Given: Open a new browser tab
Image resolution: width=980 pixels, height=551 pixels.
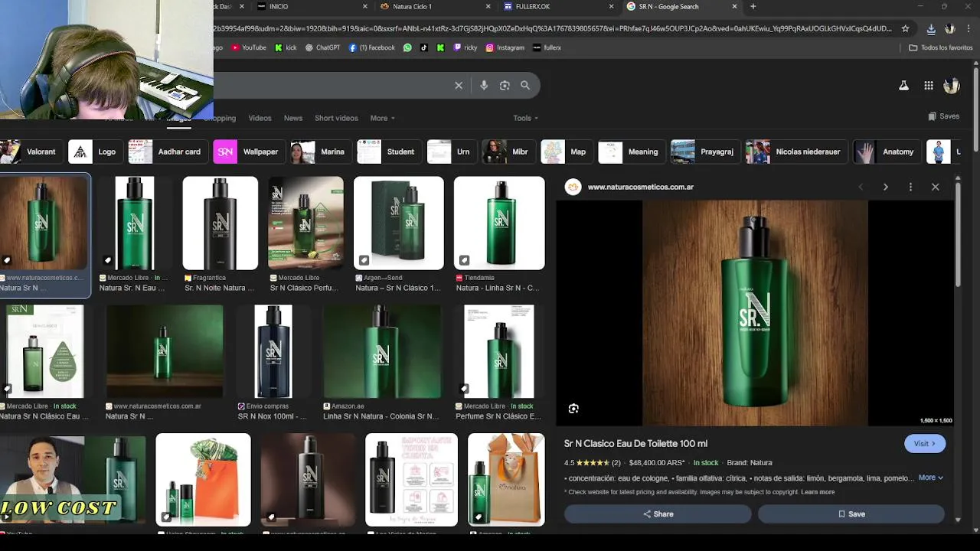Looking at the screenshot, I should [x=753, y=6].
